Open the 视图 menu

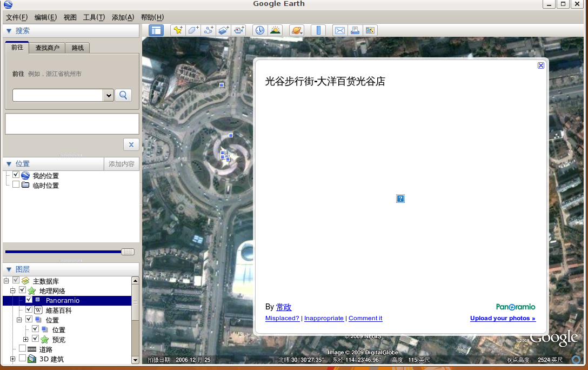[70, 17]
